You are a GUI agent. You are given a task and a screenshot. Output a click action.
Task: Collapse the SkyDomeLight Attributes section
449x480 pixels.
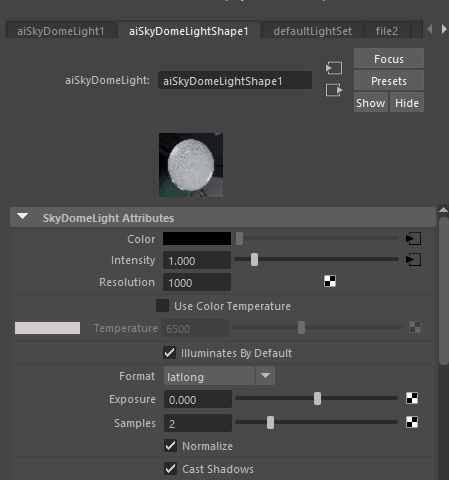(x=23, y=217)
